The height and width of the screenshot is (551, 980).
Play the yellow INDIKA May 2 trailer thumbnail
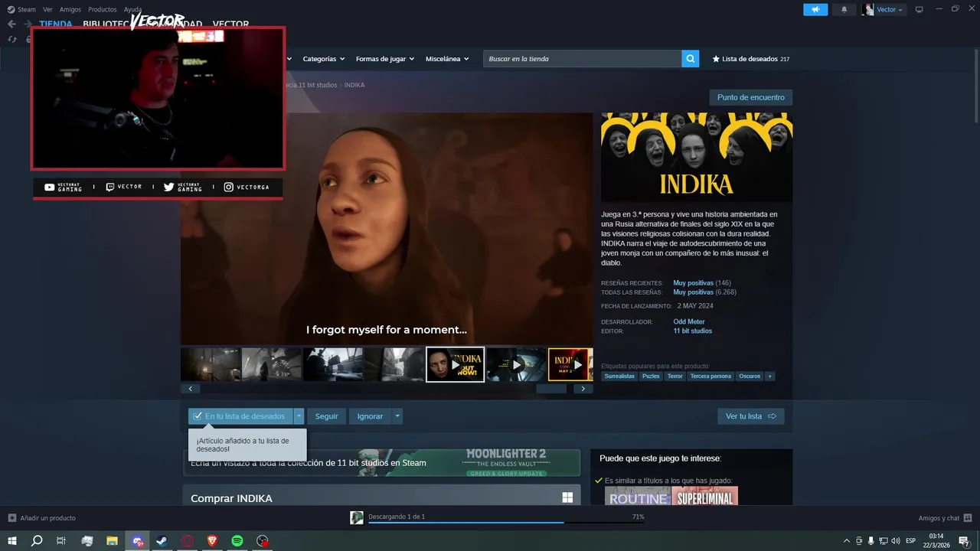click(x=570, y=364)
